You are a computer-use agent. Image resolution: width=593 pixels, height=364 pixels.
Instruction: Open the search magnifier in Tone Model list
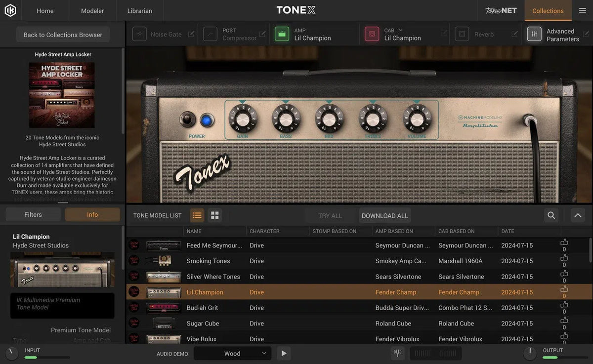[x=551, y=215]
